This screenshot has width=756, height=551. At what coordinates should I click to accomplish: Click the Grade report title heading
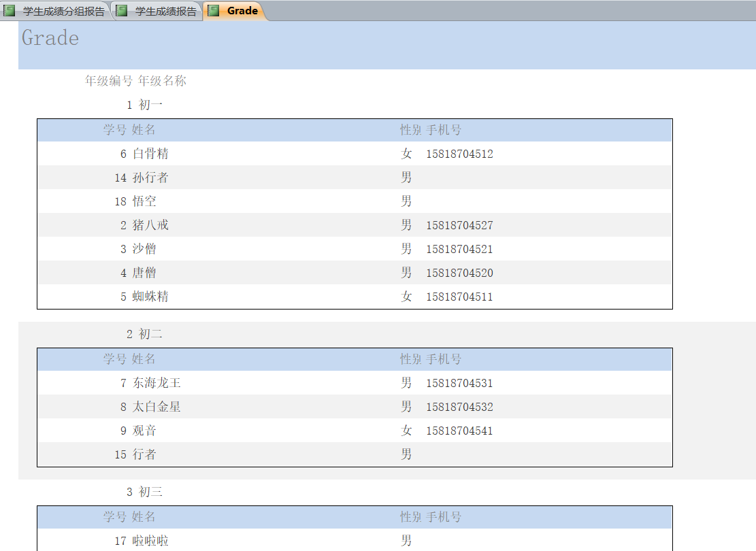click(50, 38)
